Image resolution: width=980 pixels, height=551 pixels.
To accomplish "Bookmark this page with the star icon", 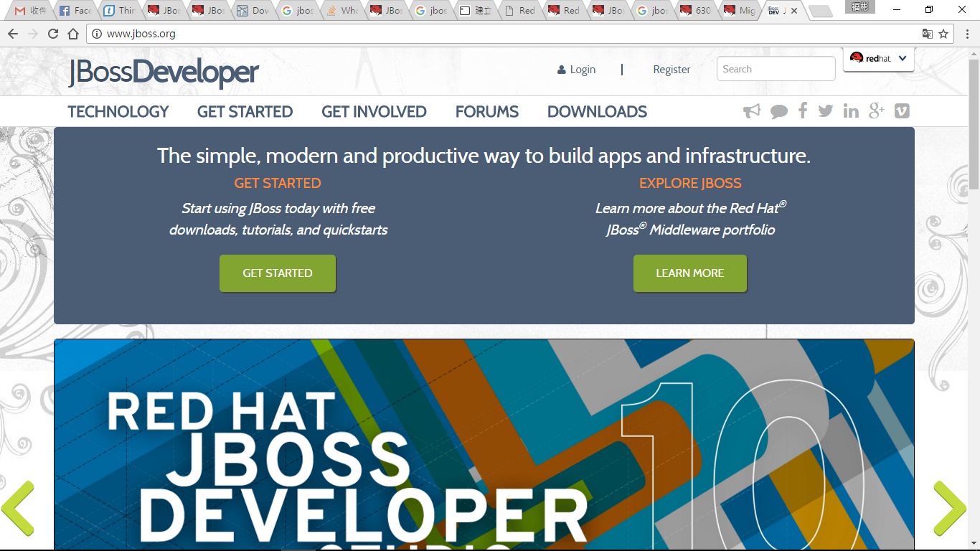I will point(943,34).
